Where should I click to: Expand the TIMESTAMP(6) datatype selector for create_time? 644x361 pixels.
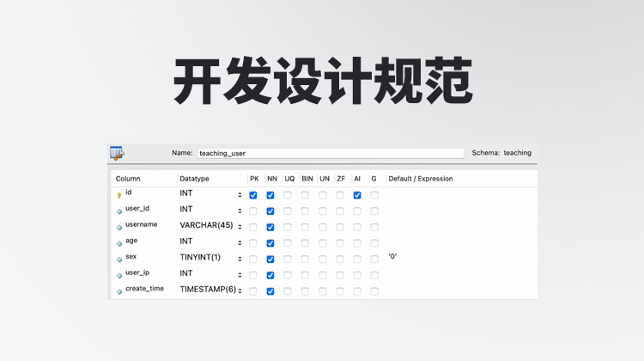(240, 291)
